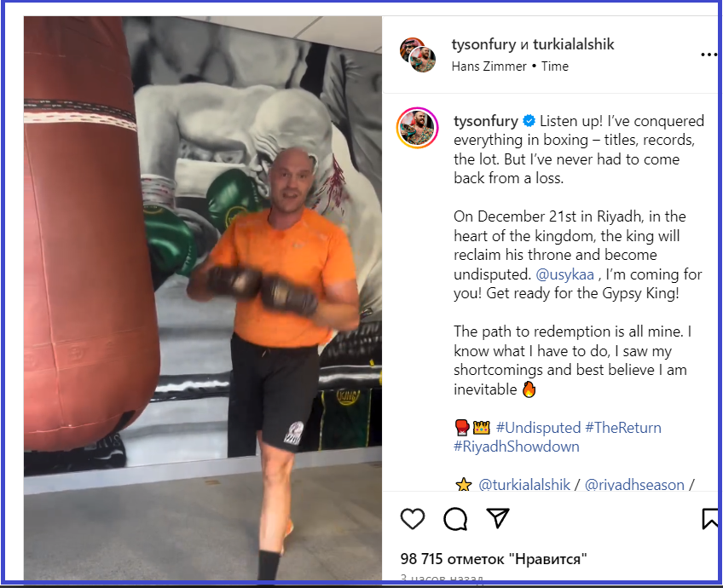The height and width of the screenshot is (588, 723).
Task: Like the post with the heart icon
Action: pos(412,519)
